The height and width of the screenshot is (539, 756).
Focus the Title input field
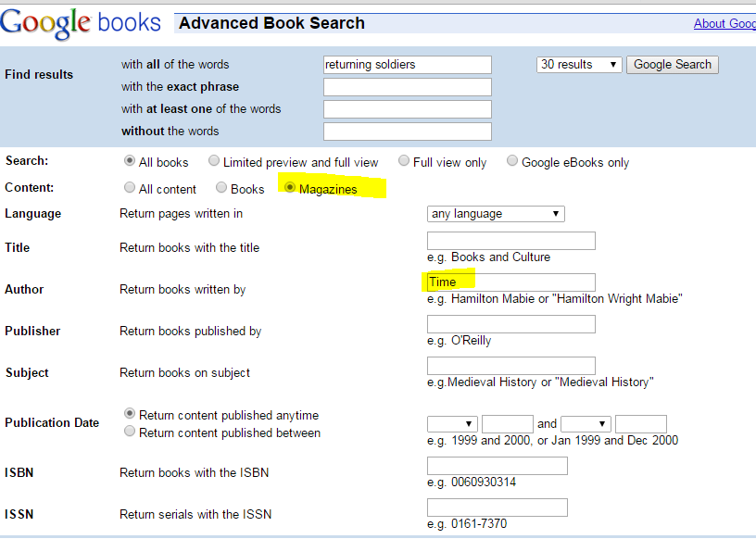511,241
